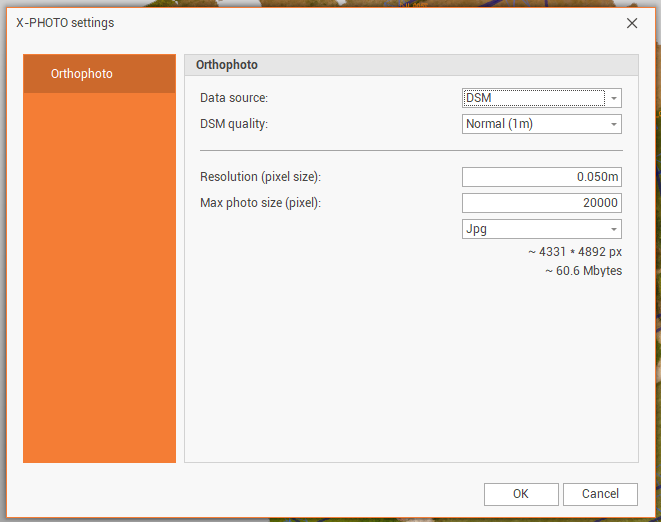Focus the Resolution pixel size field
The height and width of the screenshot is (522, 661).
point(541,177)
